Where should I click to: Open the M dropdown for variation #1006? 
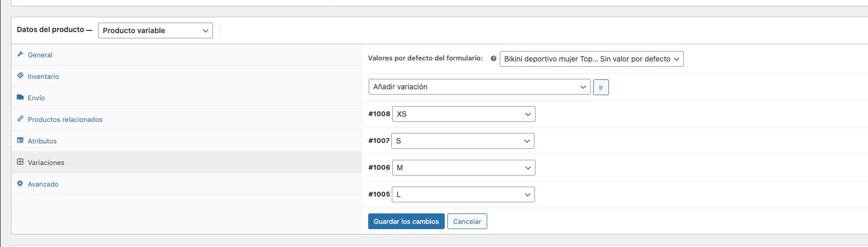point(464,168)
